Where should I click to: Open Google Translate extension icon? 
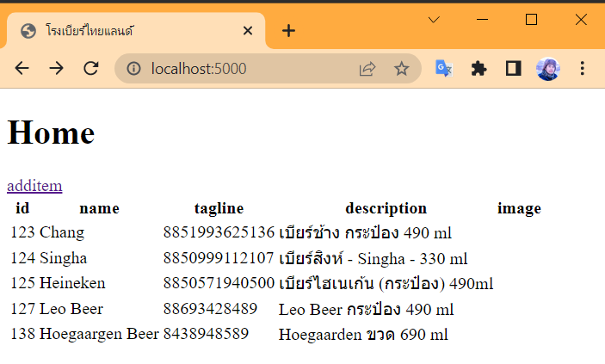(443, 69)
